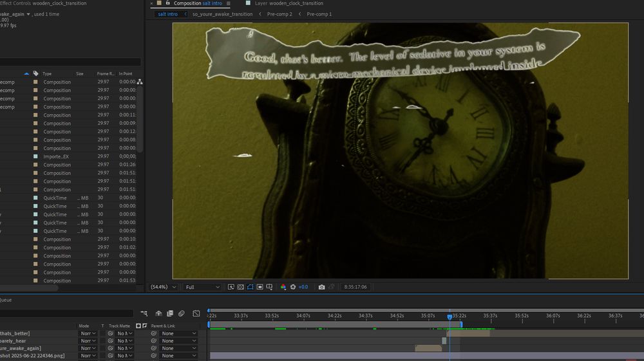The image size is (644, 361).
Task: Click the Project panel vertical scrollbar
Action: click(140, 120)
